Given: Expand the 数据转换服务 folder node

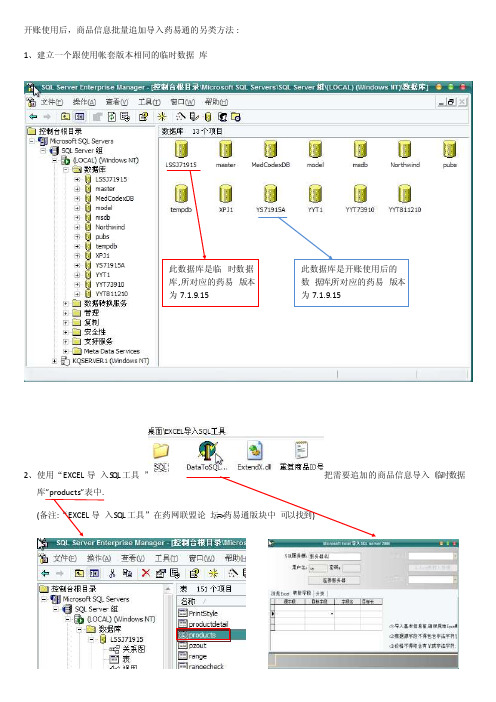Looking at the screenshot, I should point(65,303).
